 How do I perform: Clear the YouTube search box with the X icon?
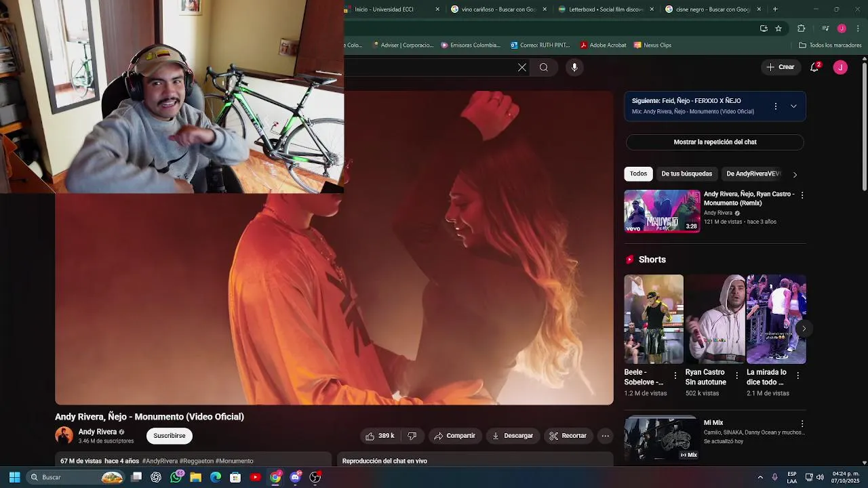[522, 67]
